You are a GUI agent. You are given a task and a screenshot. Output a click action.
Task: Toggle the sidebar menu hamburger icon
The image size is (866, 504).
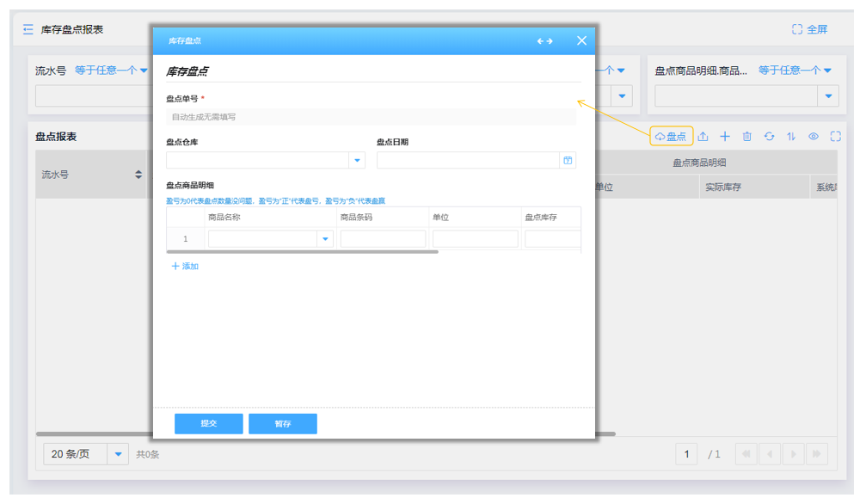28,29
